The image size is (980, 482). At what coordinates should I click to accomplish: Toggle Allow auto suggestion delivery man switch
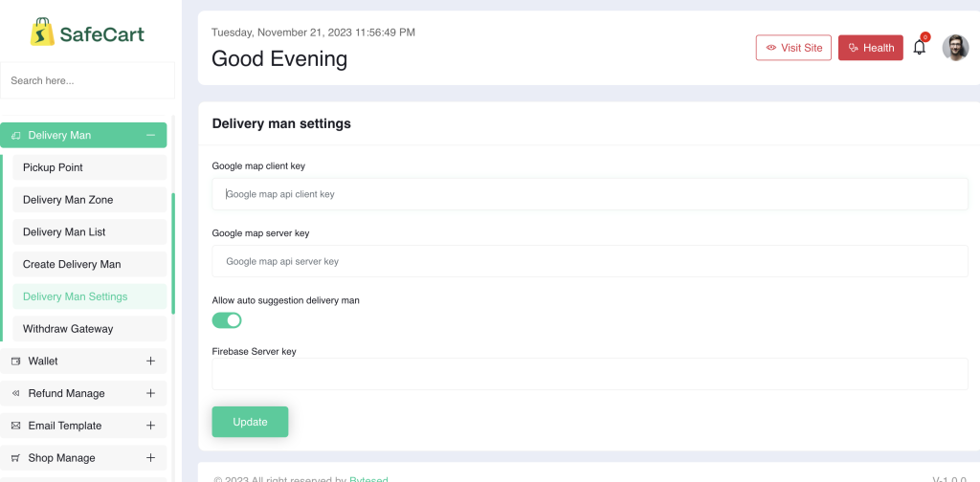click(x=226, y=320)
